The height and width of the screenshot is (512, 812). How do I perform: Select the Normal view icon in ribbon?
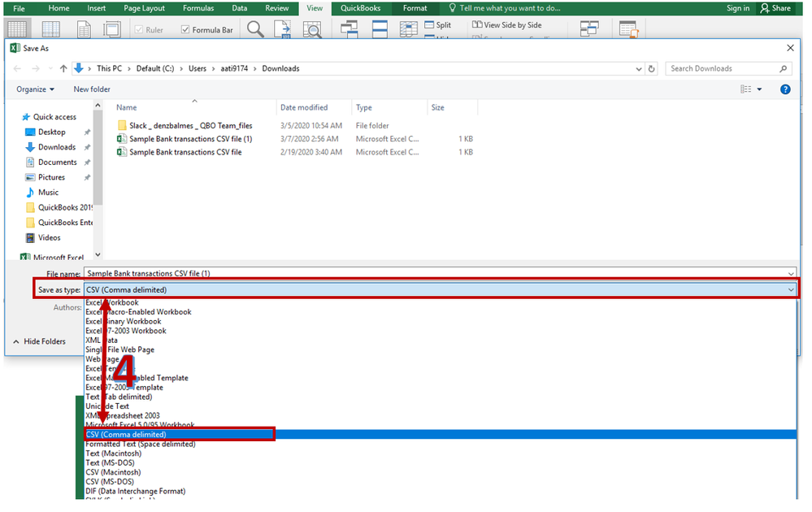pyautogui.click(x=17, y=29)
